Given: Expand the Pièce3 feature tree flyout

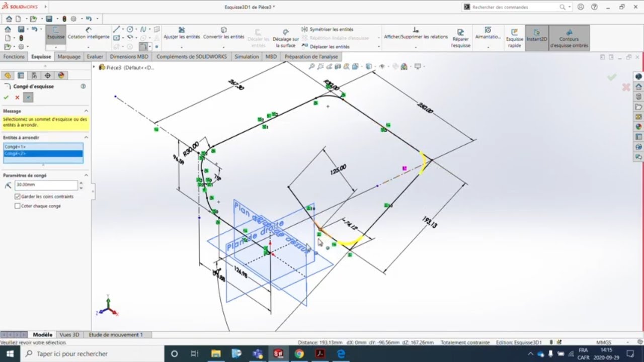Looking at the screenshot, I should 94,67.
